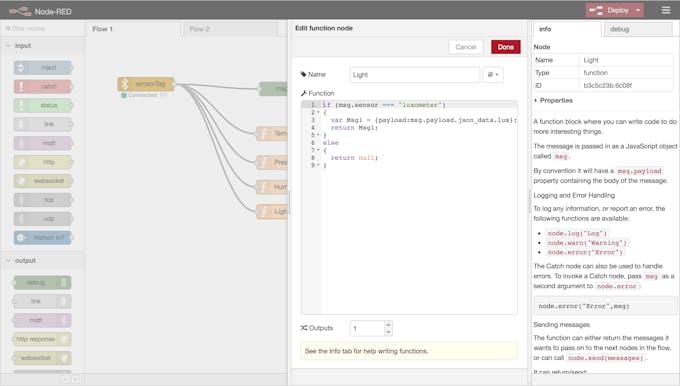The width and height of the screenshot is (680, 386).
Task: Select the http input node in palette
Action: tap(42, 162)
